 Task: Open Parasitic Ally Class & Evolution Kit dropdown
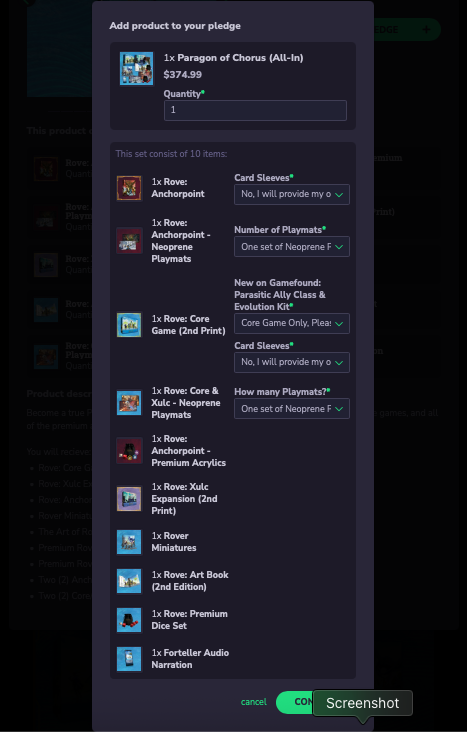click(292, 323)
